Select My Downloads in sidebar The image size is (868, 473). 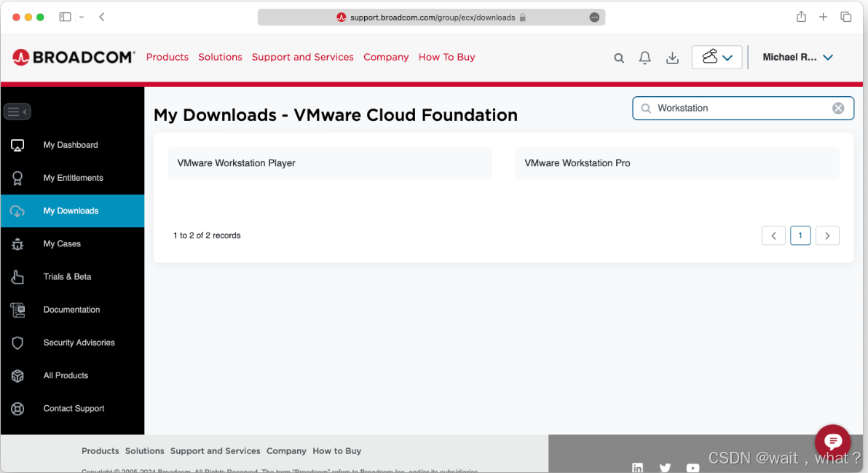tap(73, 211)
